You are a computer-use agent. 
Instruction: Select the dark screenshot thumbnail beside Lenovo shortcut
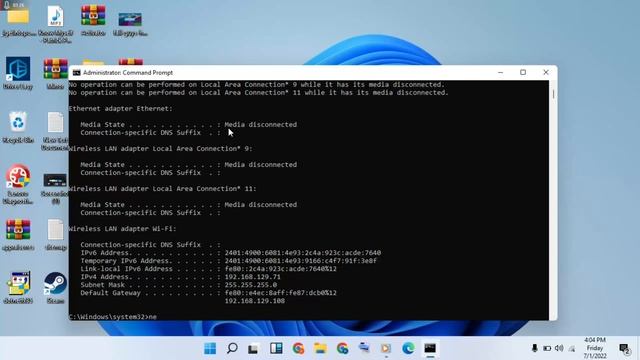(x=56, y=188)
